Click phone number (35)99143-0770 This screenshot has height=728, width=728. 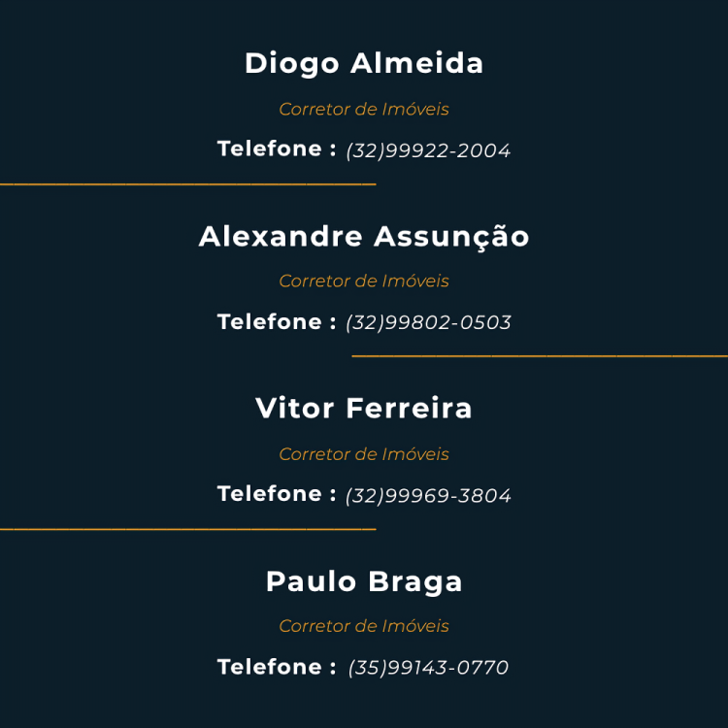coord(428,668)
